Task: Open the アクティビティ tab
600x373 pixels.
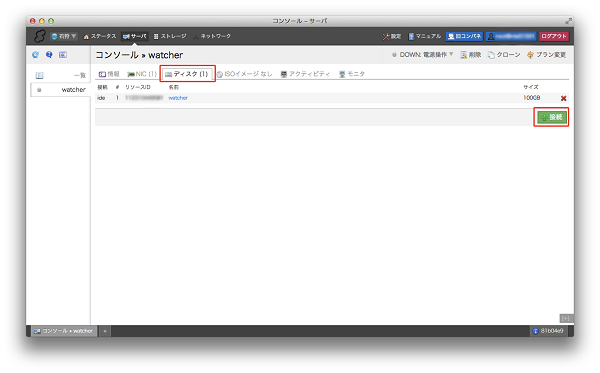Action: [x=305, y=74]
